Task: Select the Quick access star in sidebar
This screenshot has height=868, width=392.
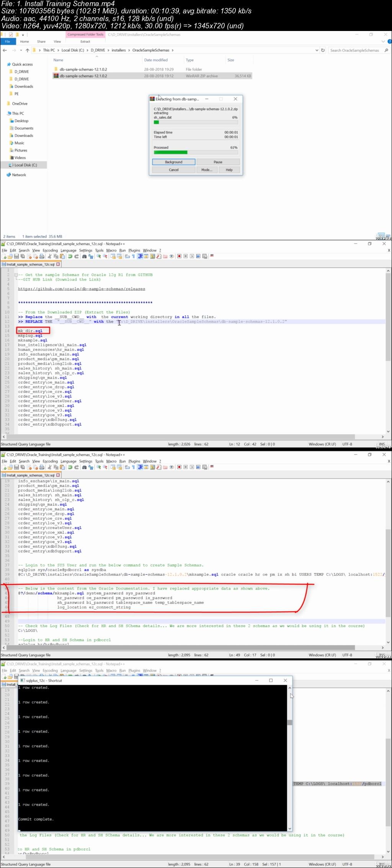Action: coord(9,64)
